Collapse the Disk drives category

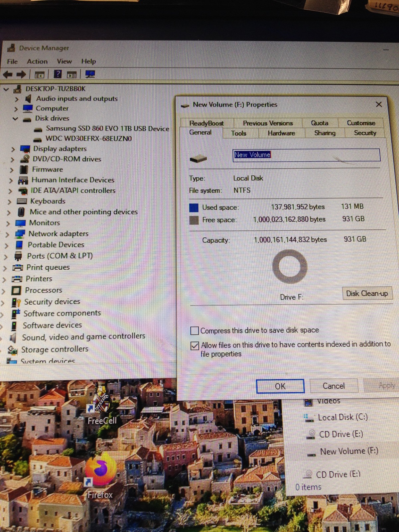[15, 119]
